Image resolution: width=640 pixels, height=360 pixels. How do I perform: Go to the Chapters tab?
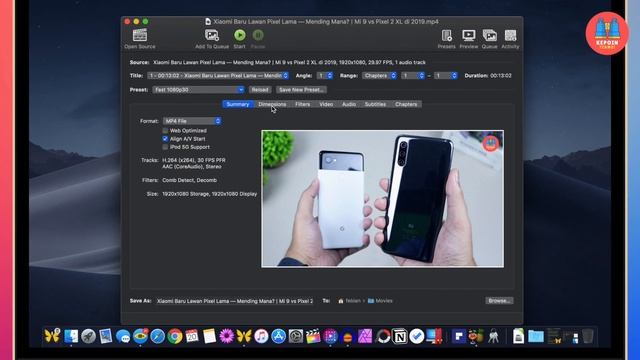[406, 104]
